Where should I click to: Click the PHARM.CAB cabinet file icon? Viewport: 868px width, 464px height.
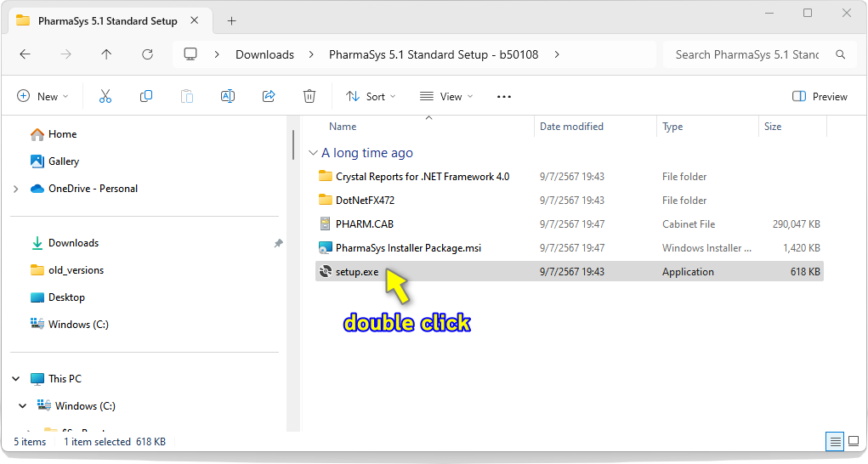(326, 224)
